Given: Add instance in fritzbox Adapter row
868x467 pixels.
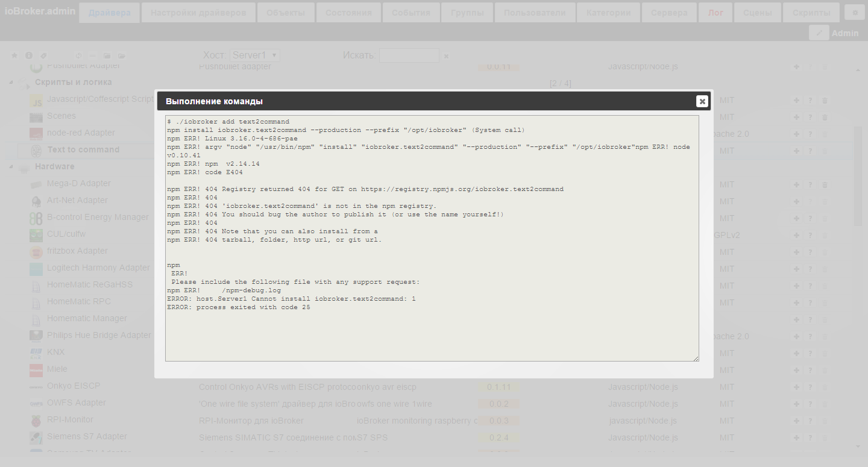Looking at the screenshot, I should pyautogui.click(x=796, y=252).
